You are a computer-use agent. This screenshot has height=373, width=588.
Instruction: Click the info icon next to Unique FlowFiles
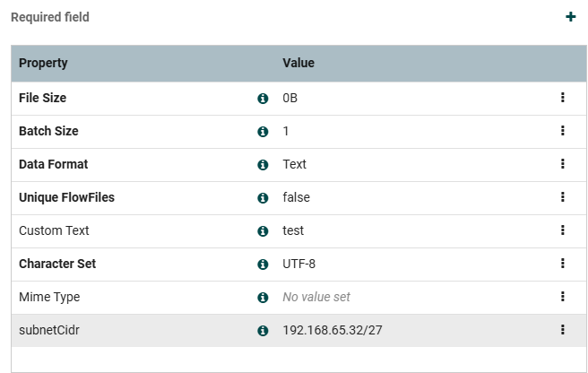(x=263, y=198)
